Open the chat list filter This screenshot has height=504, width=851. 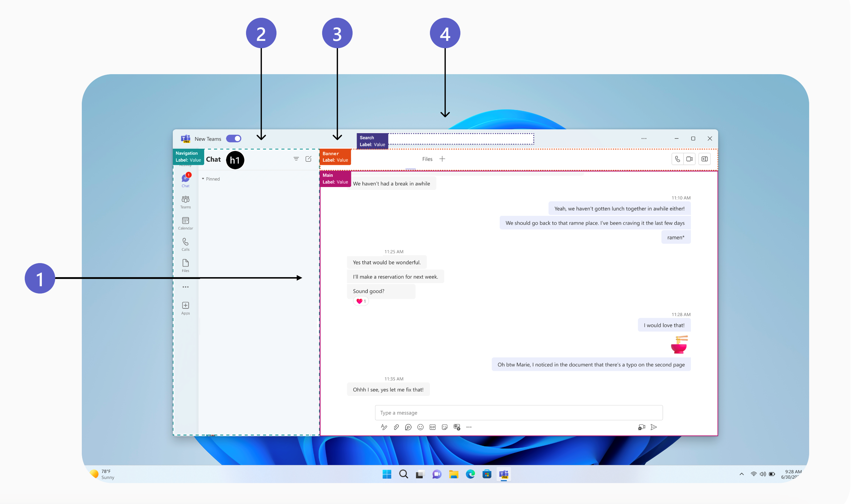[296, 159]
